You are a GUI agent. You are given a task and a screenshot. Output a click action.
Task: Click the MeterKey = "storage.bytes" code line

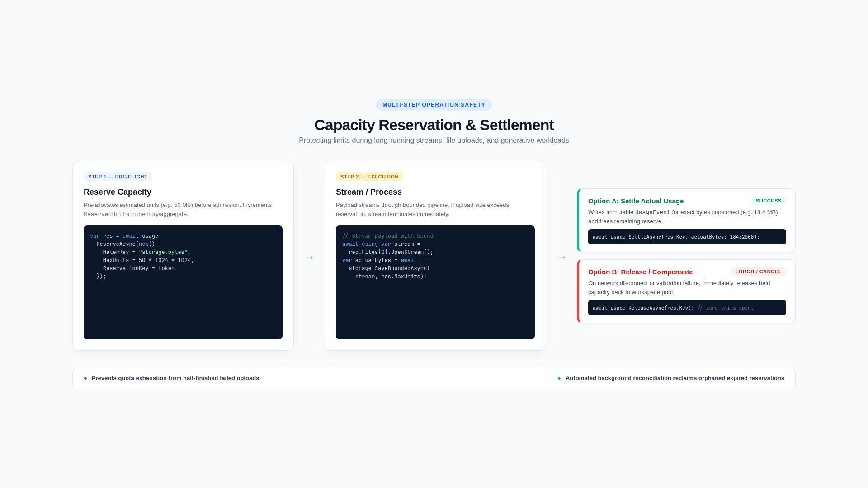(x=147, y=252)
